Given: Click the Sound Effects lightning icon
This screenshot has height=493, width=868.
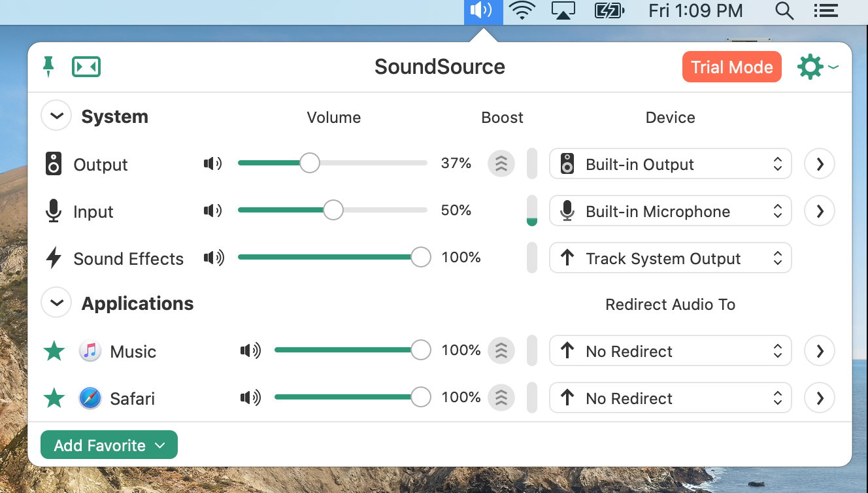Looking at the screenshot, I should coord(54,258).
